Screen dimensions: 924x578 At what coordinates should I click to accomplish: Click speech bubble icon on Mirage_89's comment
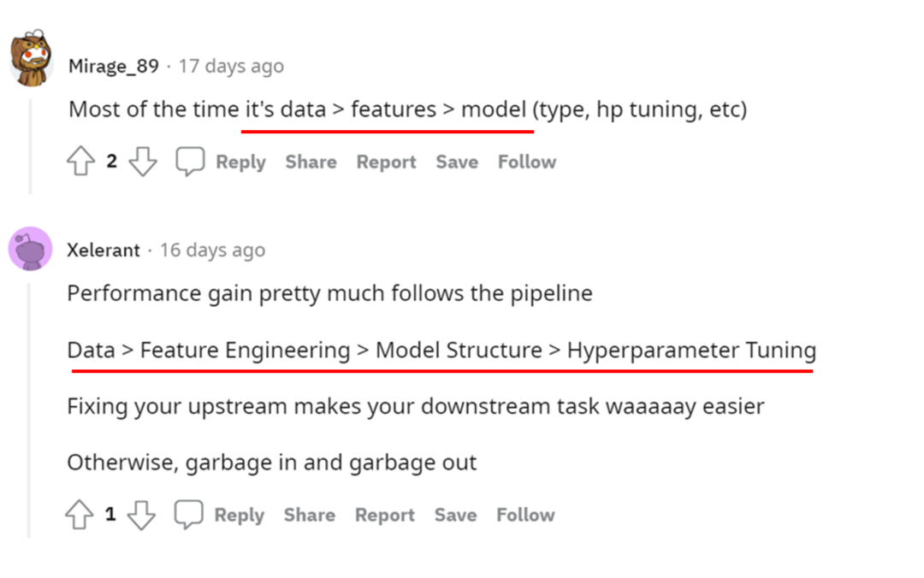click(190, 162)
